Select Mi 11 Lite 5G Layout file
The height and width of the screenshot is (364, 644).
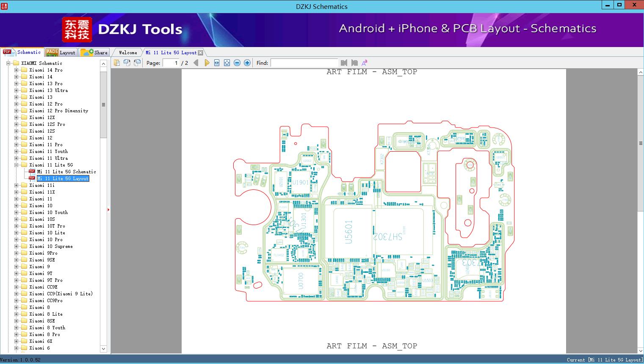pos(63,178)
